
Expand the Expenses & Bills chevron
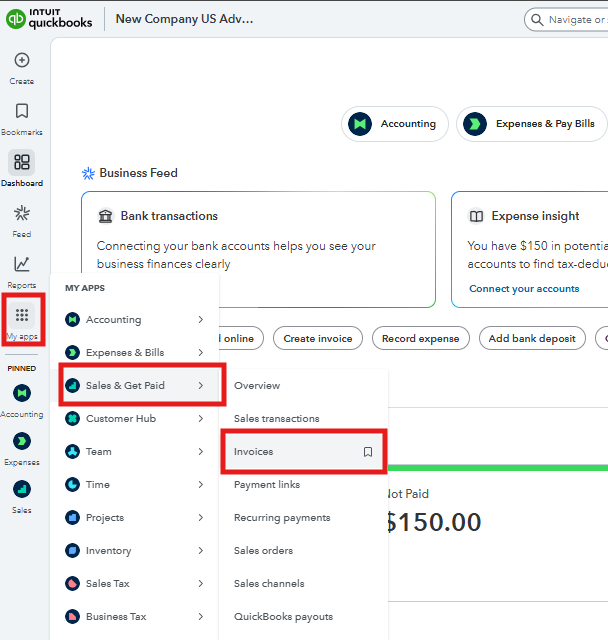[x=201, y=352]
